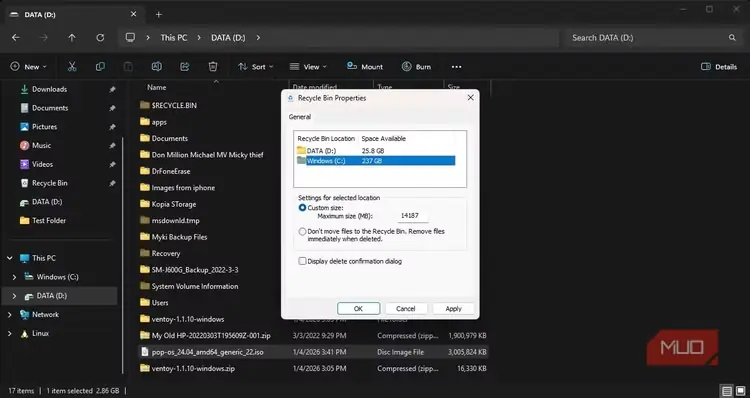This screenshot has height=398, width=750.
Task: Open the three-dot See more menu
Action: coord(457,67)
